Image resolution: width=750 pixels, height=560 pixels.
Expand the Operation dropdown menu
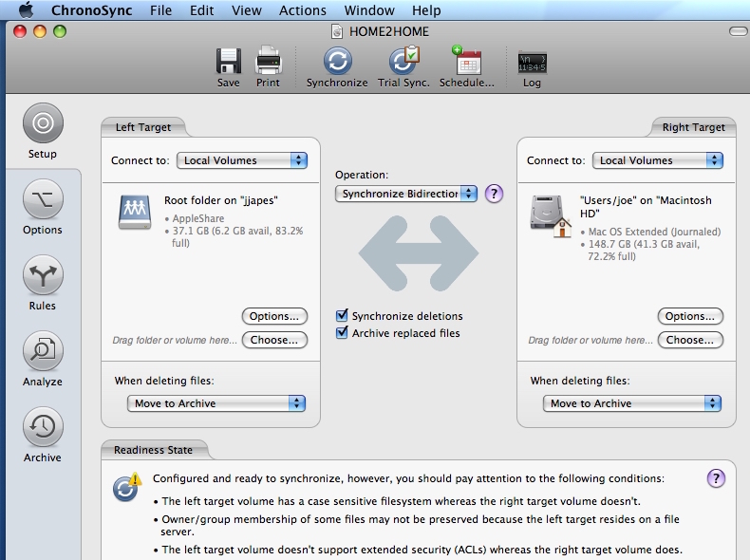(406, 194)
